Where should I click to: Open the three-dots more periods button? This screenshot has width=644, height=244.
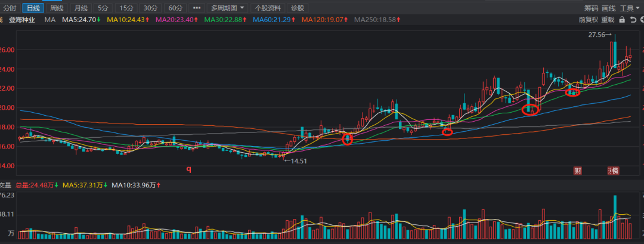pos(197,8)
